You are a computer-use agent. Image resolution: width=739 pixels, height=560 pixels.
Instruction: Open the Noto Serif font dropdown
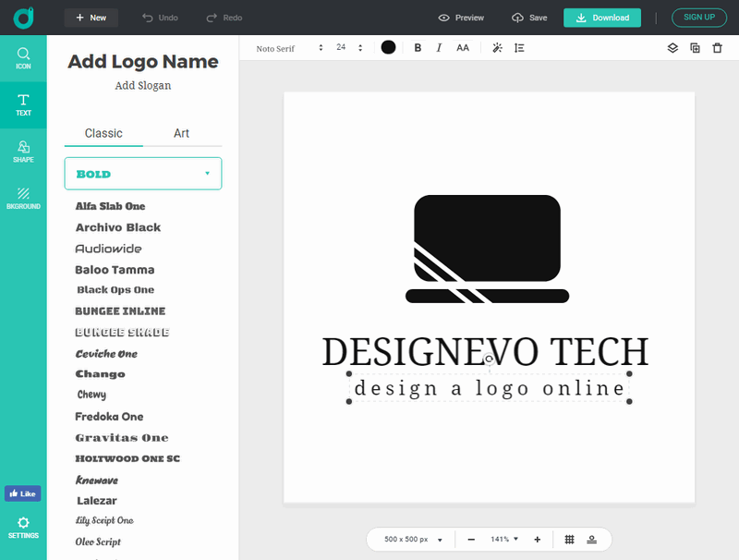[289, 47]
